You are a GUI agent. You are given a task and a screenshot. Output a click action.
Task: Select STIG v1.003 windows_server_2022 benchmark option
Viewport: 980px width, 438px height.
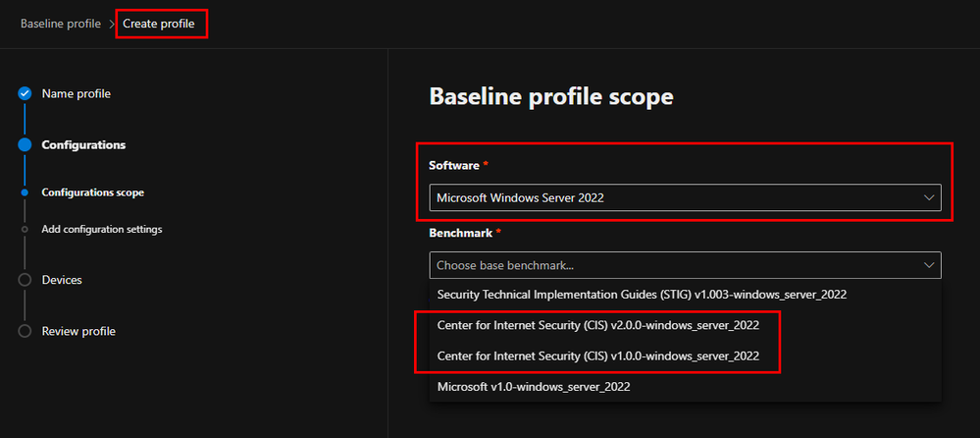642,294
